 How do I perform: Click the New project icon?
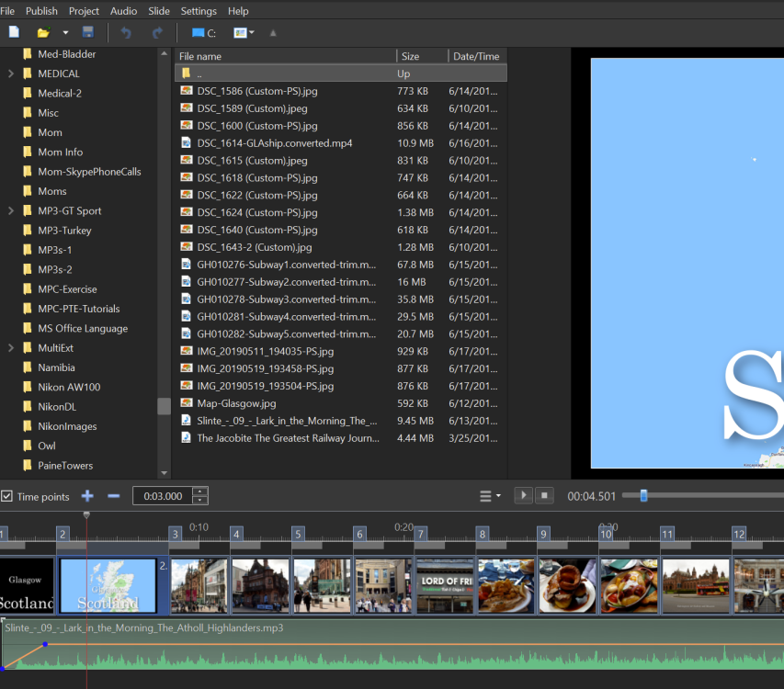pos(14,32)
